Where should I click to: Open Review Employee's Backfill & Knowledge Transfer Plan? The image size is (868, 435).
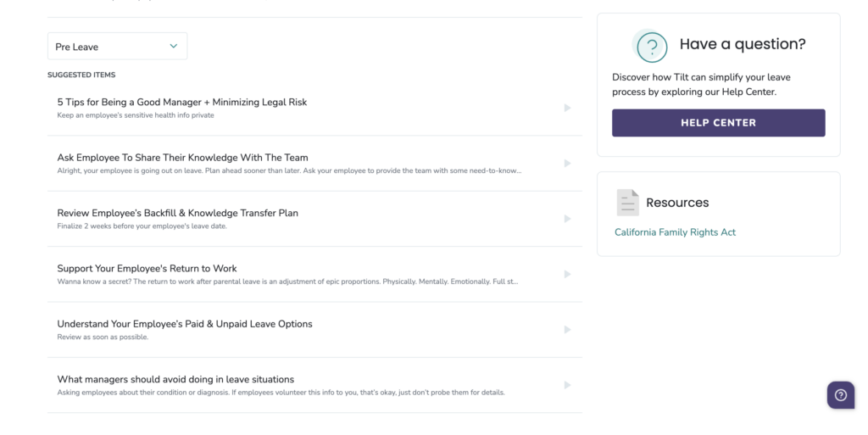(x=314, y=219)
